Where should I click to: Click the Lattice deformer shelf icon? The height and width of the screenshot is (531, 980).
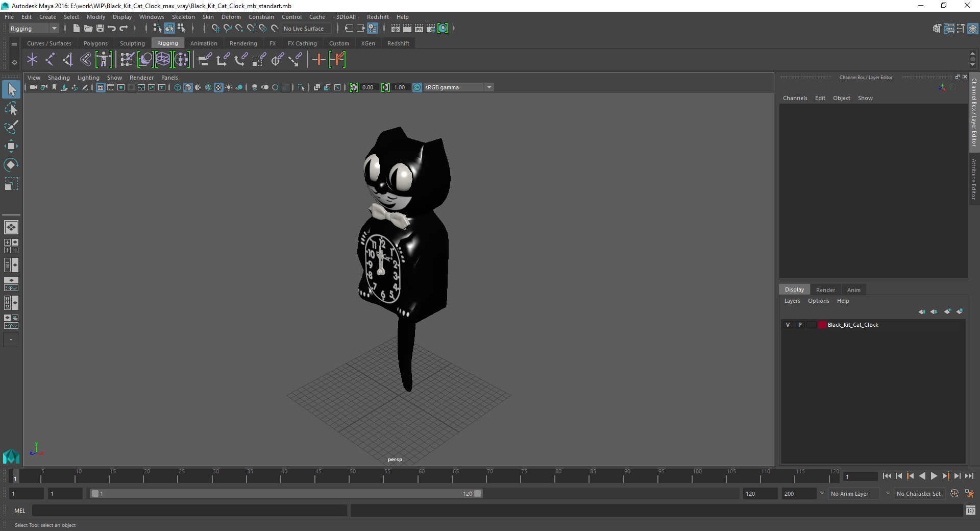pos(163,60)
